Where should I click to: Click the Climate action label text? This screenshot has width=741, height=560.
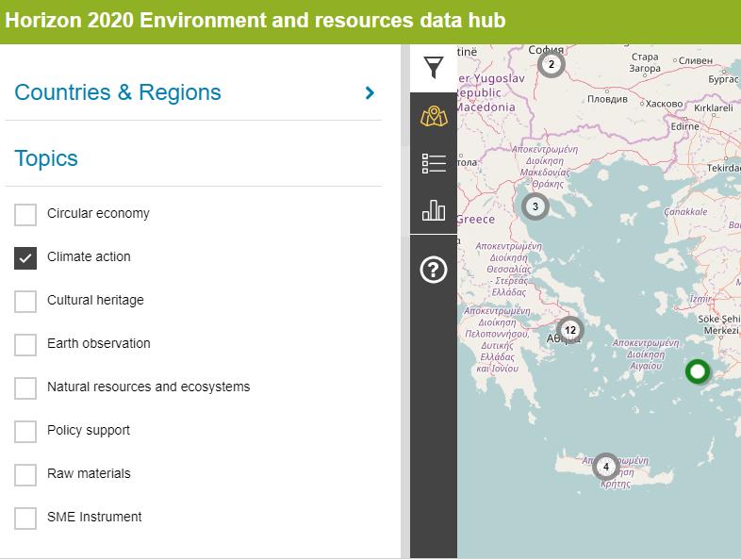click(89, 256)
